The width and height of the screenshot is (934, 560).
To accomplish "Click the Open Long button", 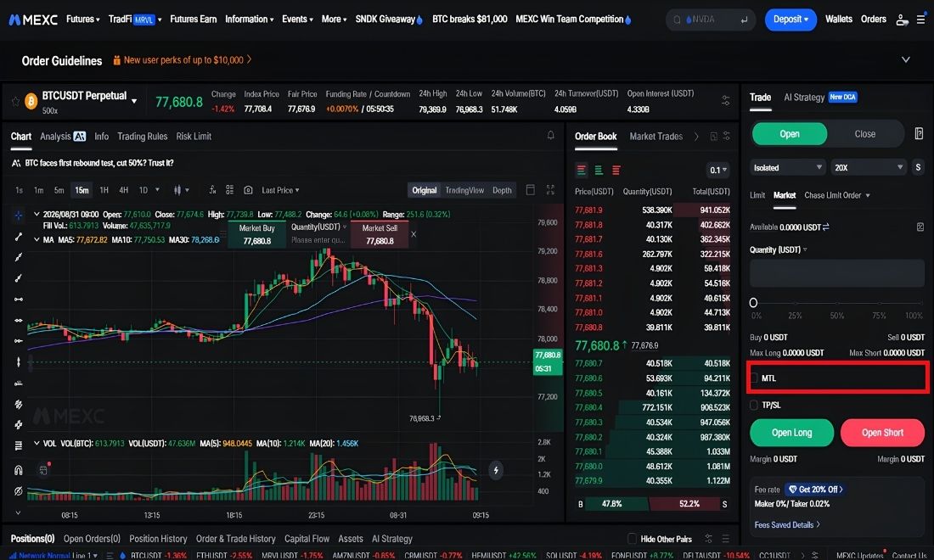I will pos(791,433).
